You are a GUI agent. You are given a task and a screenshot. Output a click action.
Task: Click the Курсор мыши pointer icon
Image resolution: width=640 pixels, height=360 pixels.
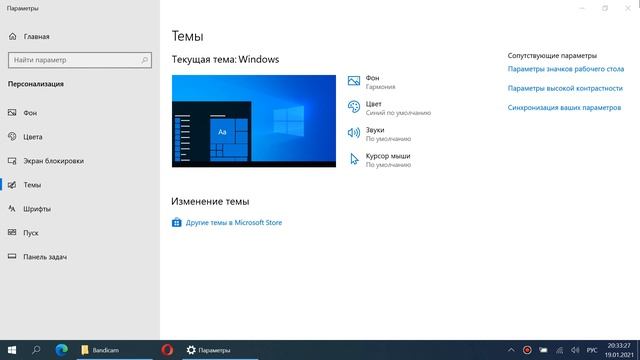click(x=354, y=159)
